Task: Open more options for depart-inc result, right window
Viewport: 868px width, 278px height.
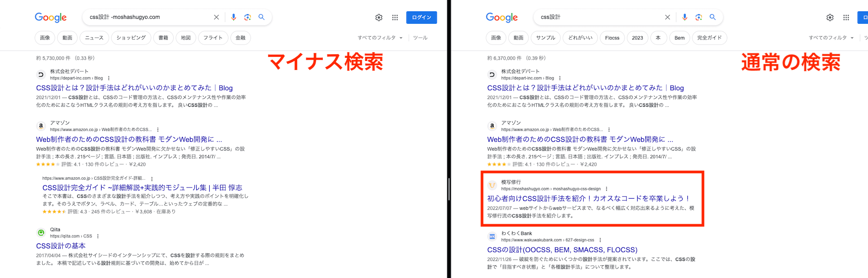Action: [560, 78]
